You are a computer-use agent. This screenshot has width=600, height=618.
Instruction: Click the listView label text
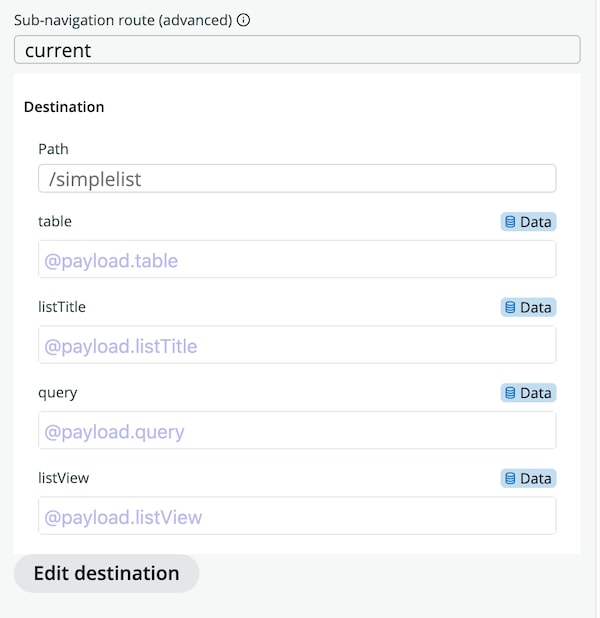coord(63,478)
